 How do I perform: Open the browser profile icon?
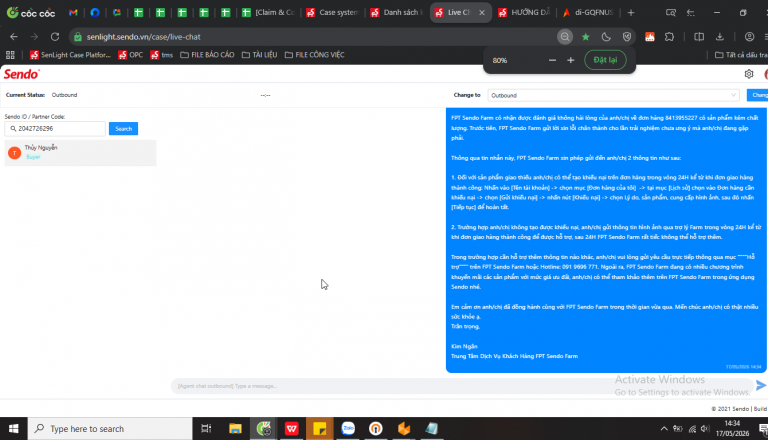pos(749,37)
